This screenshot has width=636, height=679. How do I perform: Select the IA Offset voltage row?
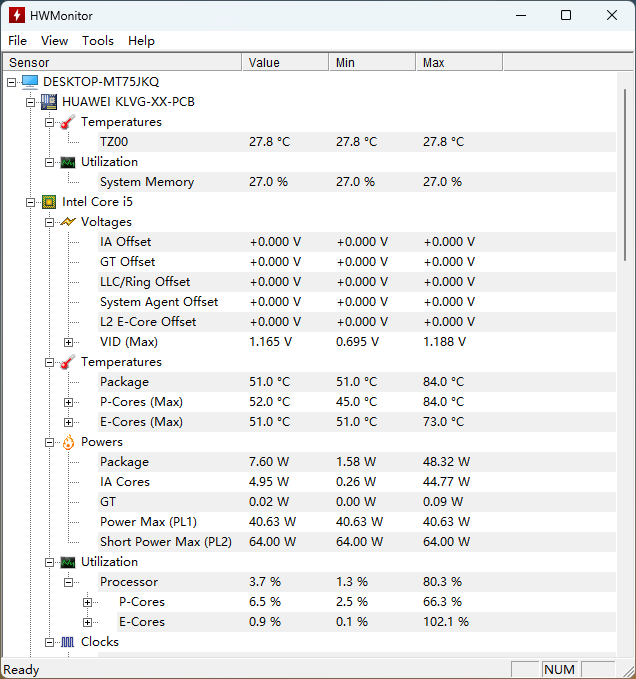coord(357,242)
